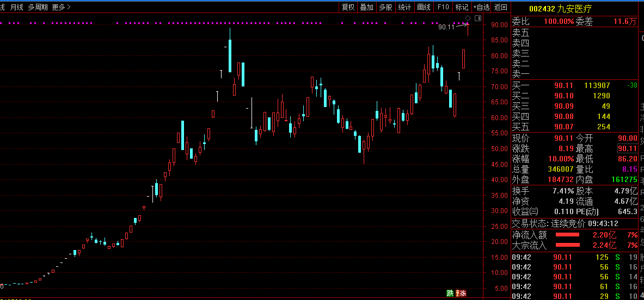The height and width of the screenshot is (300, 644).
Task: Expand the 更多 more options
Action: coord(61,7)
